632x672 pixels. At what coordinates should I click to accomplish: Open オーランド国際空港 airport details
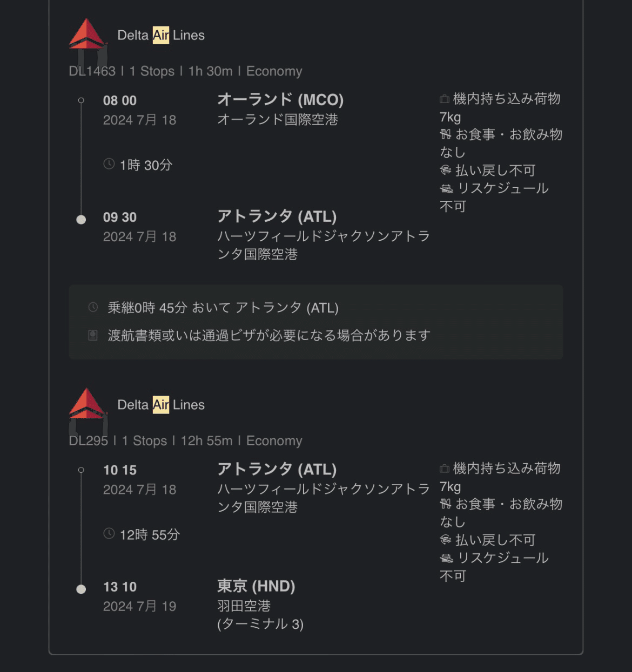click(x=279, y=120)
